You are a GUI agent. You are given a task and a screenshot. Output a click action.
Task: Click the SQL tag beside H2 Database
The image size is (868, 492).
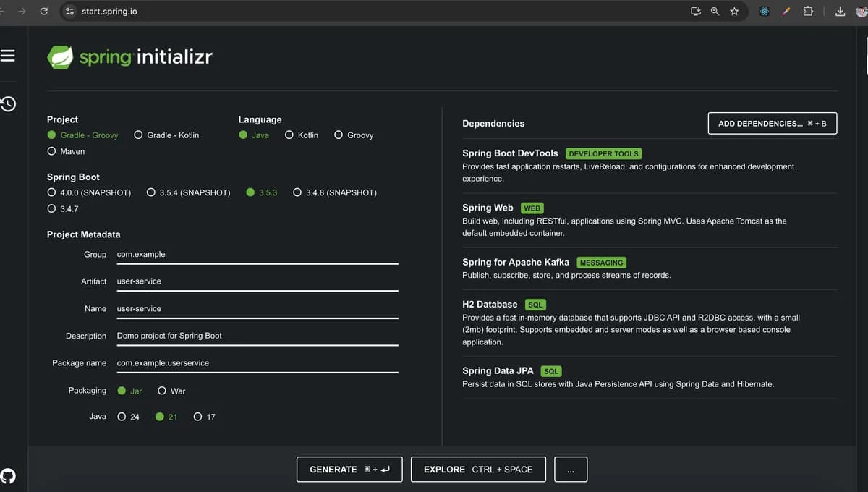pos(535,305)
